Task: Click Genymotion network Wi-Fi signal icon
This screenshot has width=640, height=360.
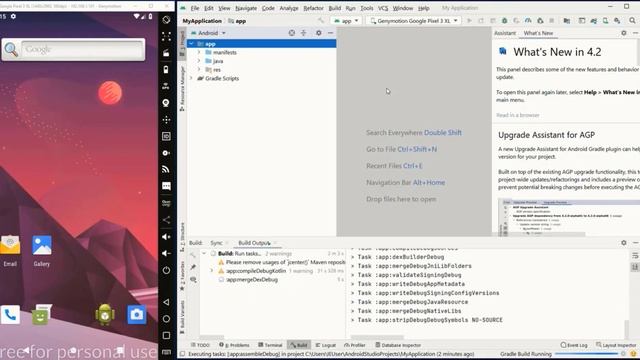Action: (x=166, y=169)
